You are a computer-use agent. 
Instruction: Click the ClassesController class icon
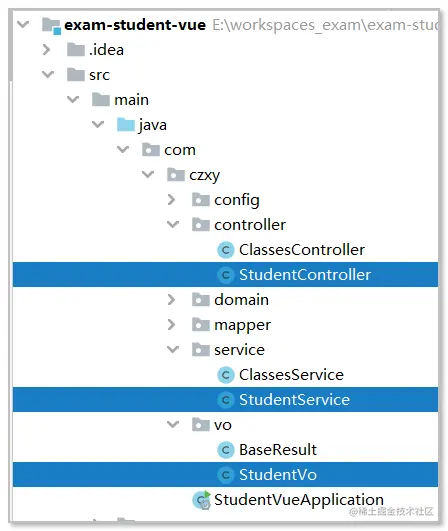(226, 250)
